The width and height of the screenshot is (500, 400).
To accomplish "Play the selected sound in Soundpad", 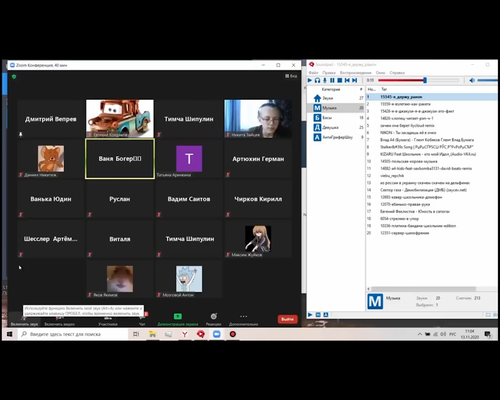I will point(310,80).
